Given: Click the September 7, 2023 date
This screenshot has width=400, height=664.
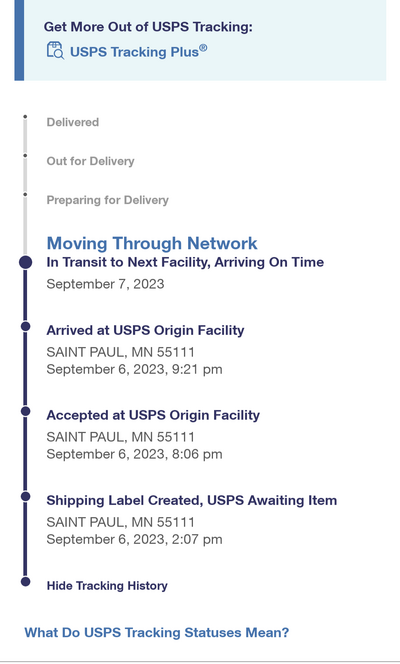Looking at the screenshot, I should pyautogui.click(x=105, y=284).
